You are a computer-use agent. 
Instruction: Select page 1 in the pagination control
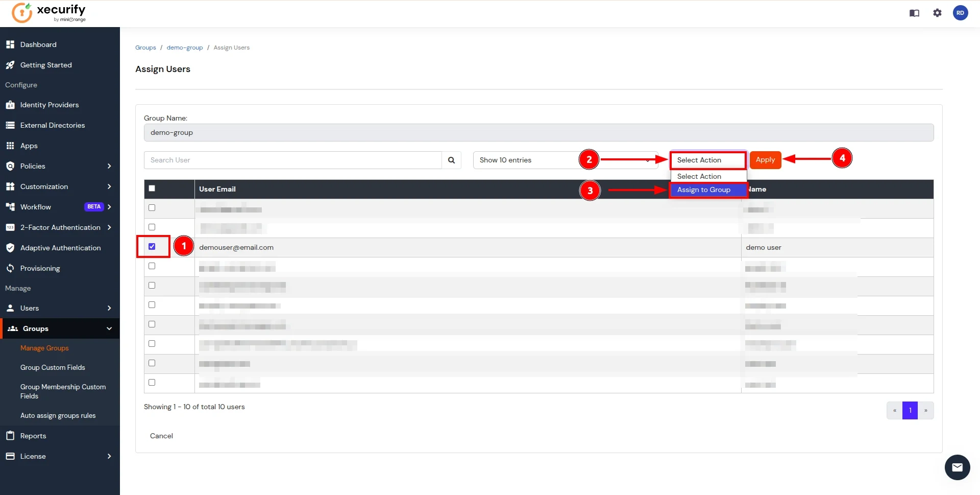pyautogui.click(x=911, y=410)
